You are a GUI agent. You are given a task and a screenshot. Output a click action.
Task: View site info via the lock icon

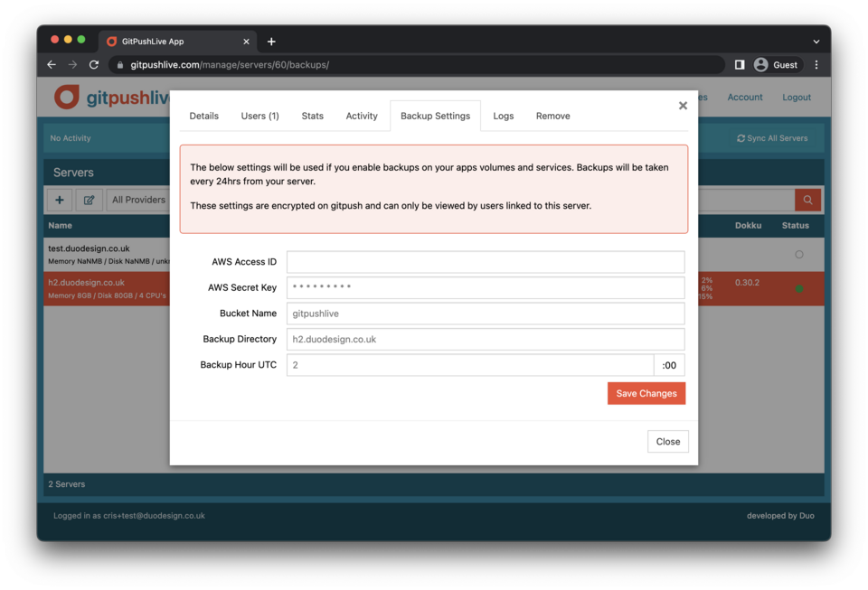119,65
